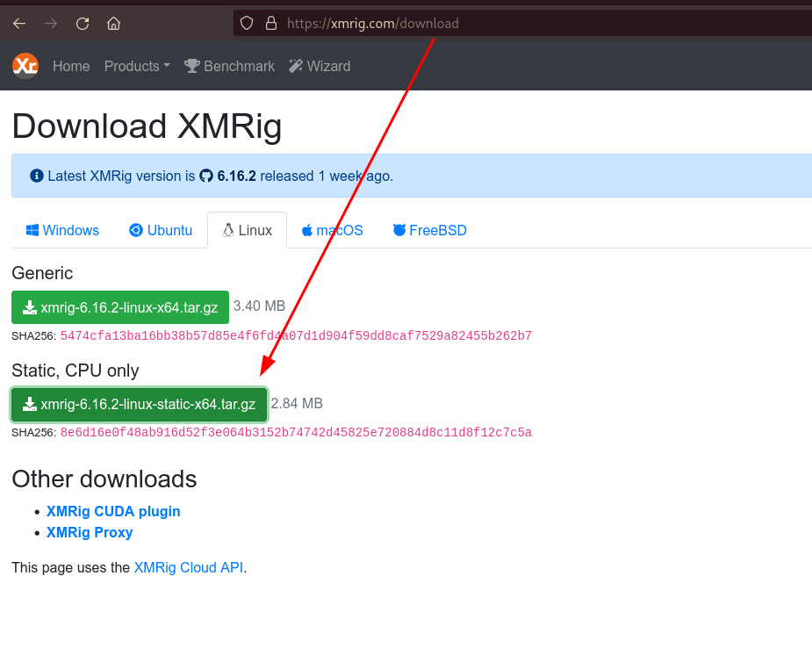
Task: Open the Benchmark page
Action: 229,67
